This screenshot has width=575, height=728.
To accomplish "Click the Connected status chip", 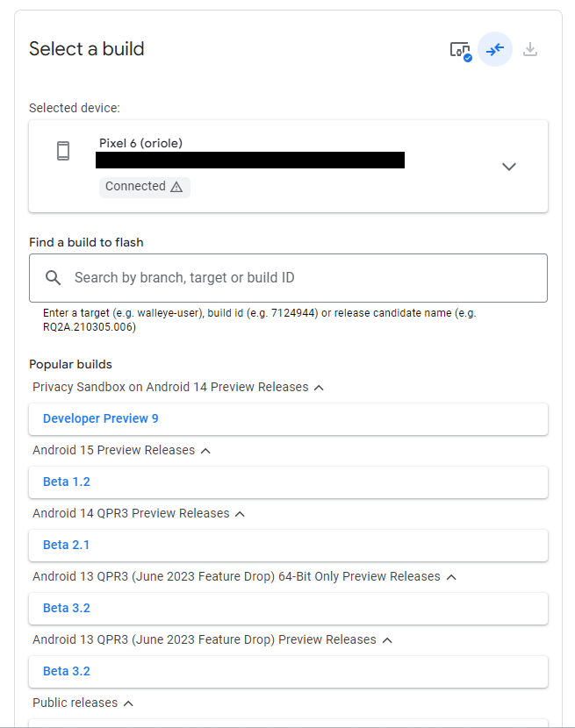I will point(136,187).
